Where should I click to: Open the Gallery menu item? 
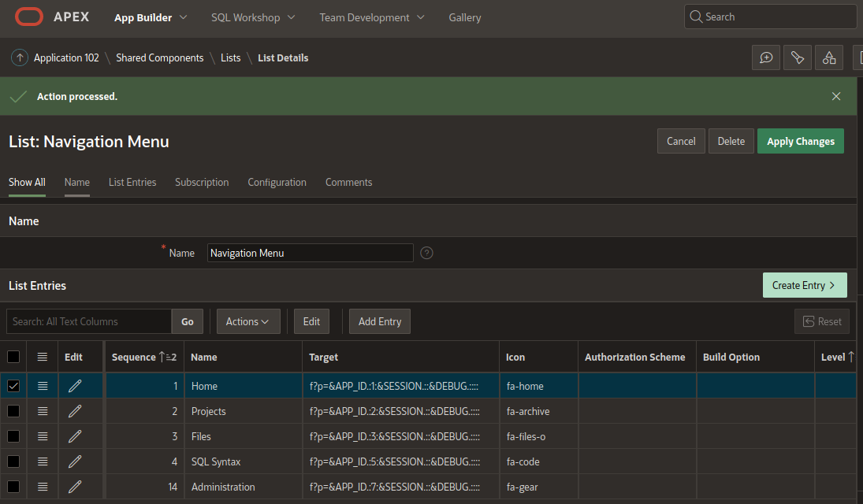point(464,17)
